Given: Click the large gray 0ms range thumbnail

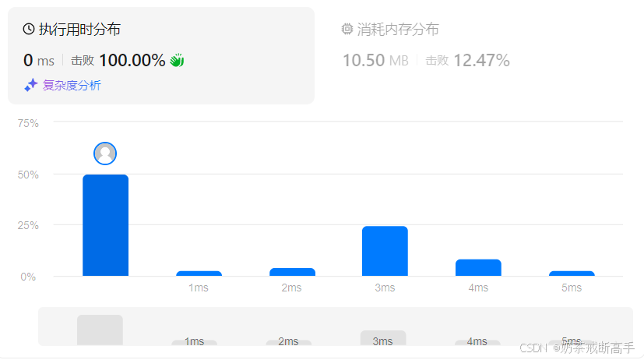Looking at the screenshot, I should (100, 330).
